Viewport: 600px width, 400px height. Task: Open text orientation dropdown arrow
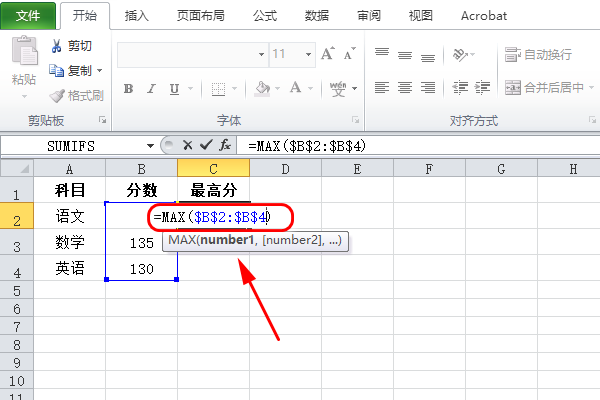(472, 55)
